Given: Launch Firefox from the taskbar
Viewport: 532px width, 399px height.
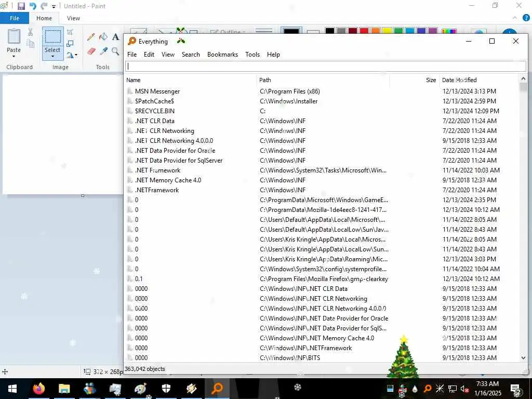Looking at the screenshot, I should pyautogui.click(x=38, y=389).
